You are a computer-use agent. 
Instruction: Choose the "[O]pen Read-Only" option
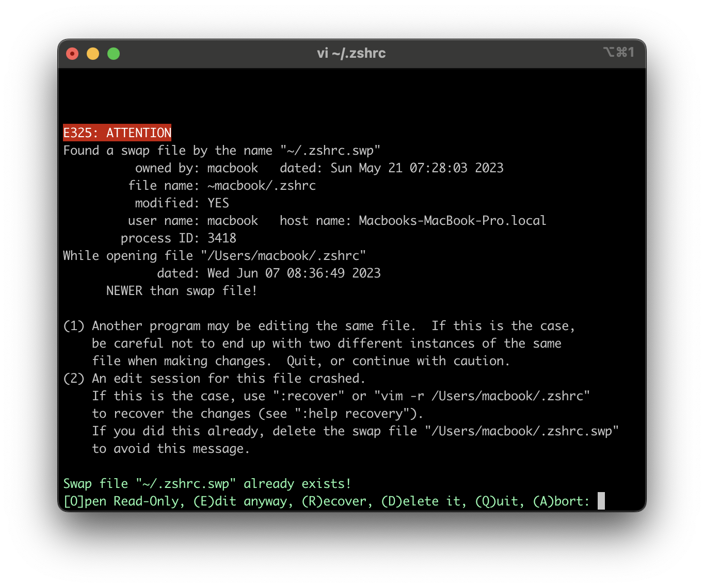(x=122, y=501)
